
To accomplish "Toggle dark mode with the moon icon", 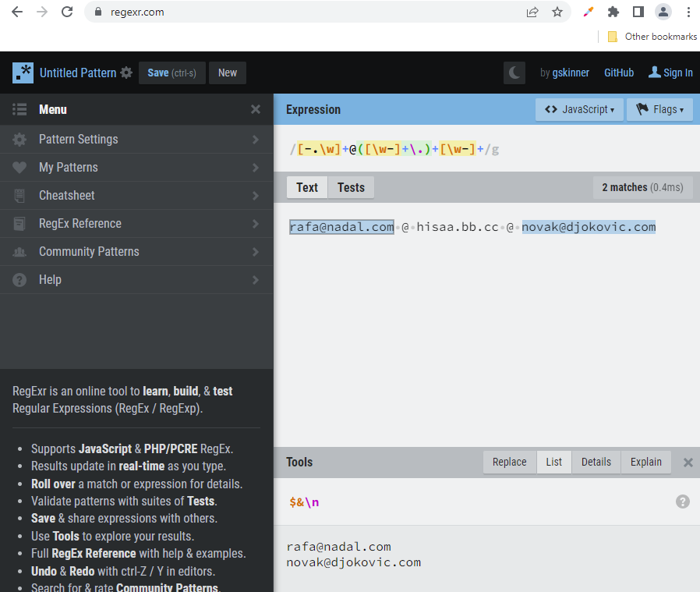I will tap(514, 72).
